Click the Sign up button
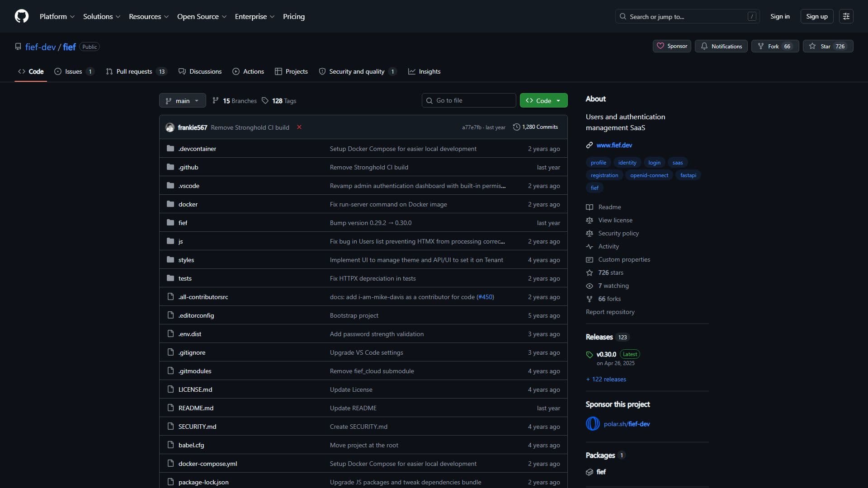 (x=817, y=16)
